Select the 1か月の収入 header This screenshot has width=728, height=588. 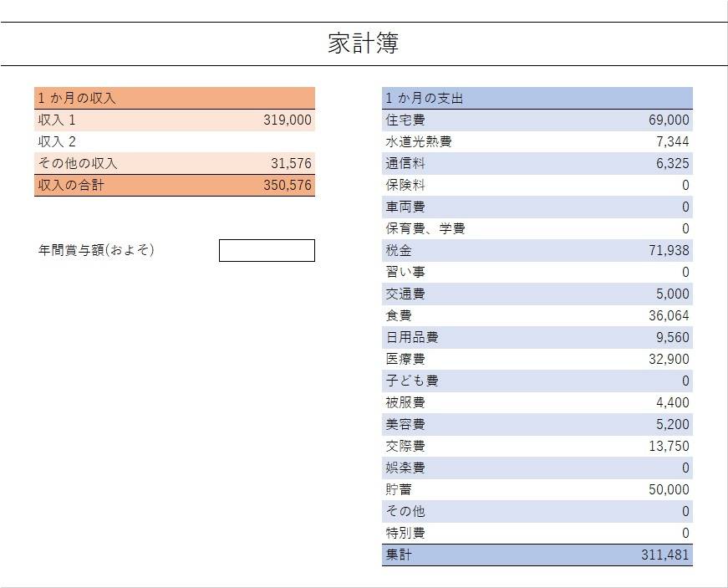coord(175,98)
